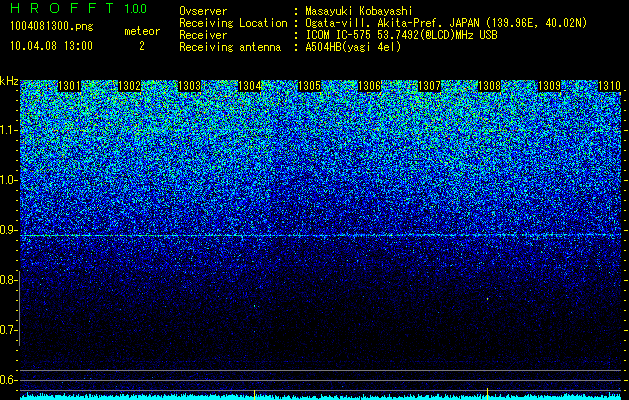Select the 1303 time label
This screenshot has width=629, height=400.
click(x=189, y=86)
